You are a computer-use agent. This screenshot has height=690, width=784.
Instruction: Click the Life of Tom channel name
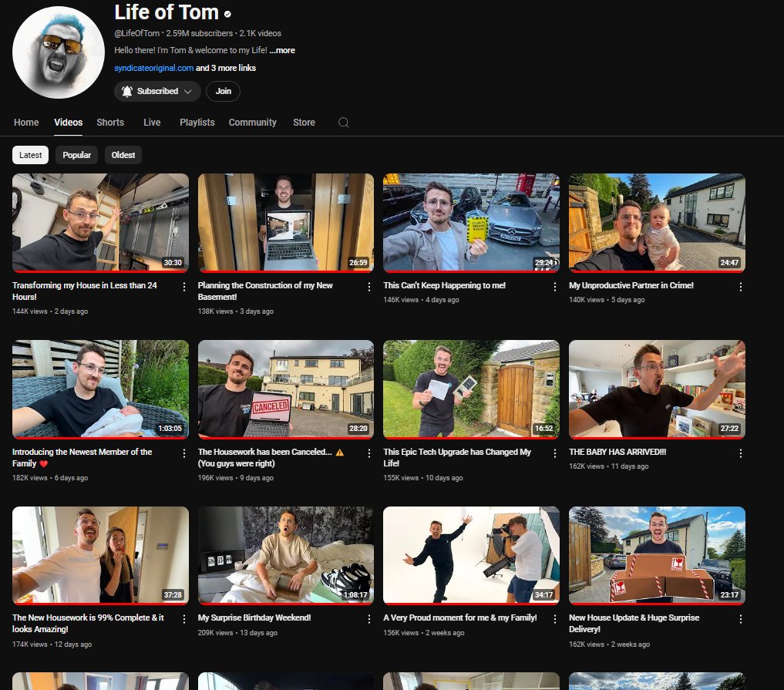click(x=167, y=12)
